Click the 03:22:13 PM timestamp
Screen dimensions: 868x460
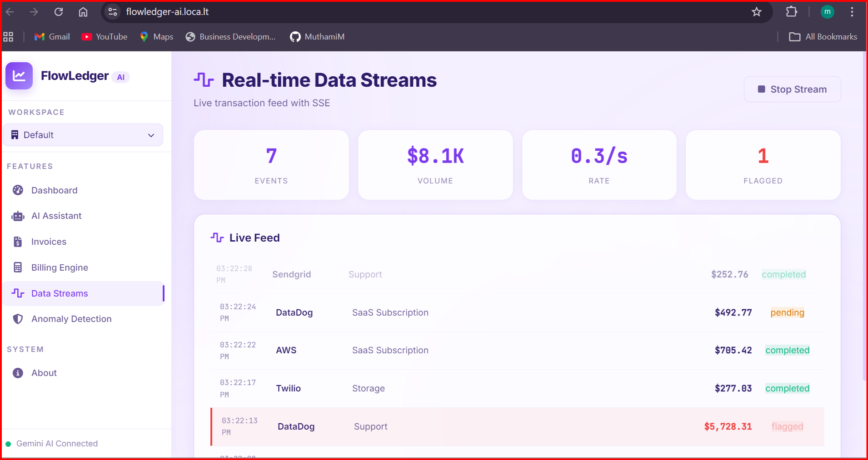coord(239,426)
